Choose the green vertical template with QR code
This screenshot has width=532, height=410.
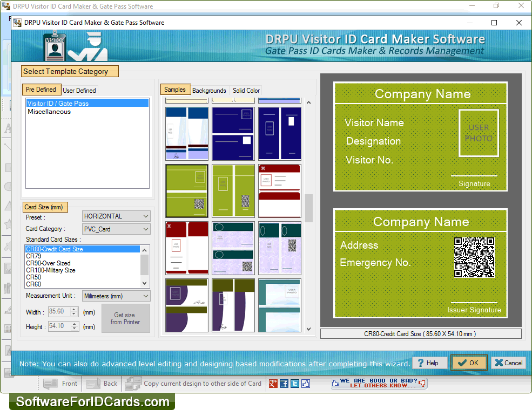click(233, 191)
